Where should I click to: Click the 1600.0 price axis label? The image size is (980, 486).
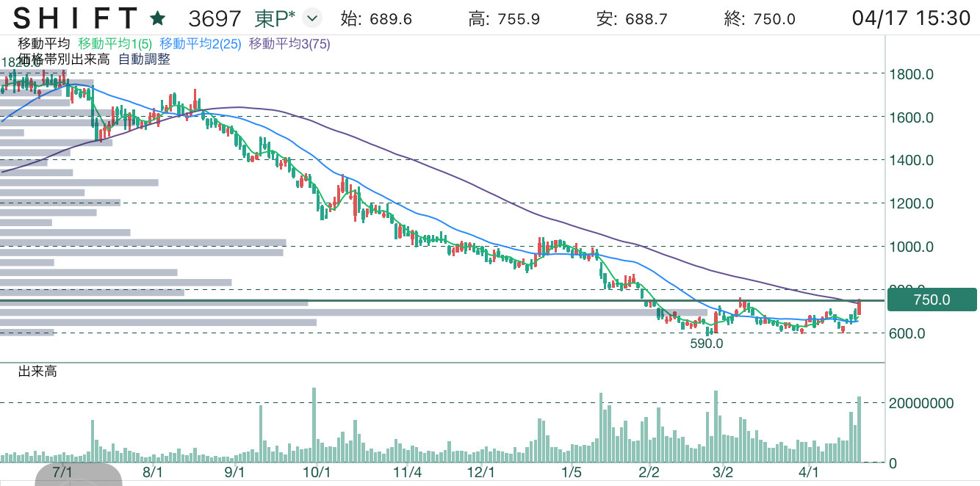click(911, 117)
